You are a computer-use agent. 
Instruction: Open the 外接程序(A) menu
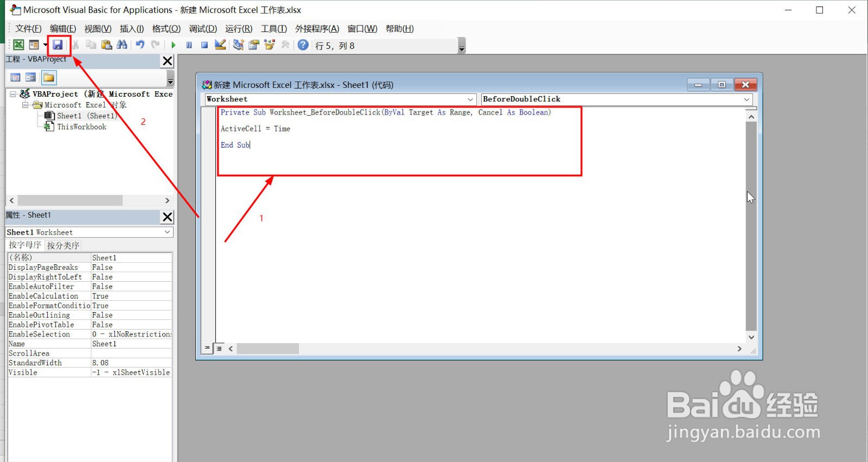[x=317, y=29]
